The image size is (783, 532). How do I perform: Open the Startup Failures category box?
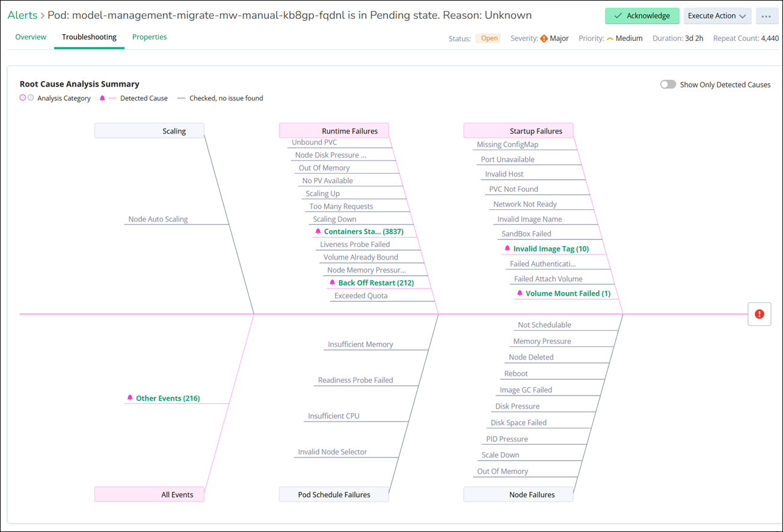click(x=518, y=131)
